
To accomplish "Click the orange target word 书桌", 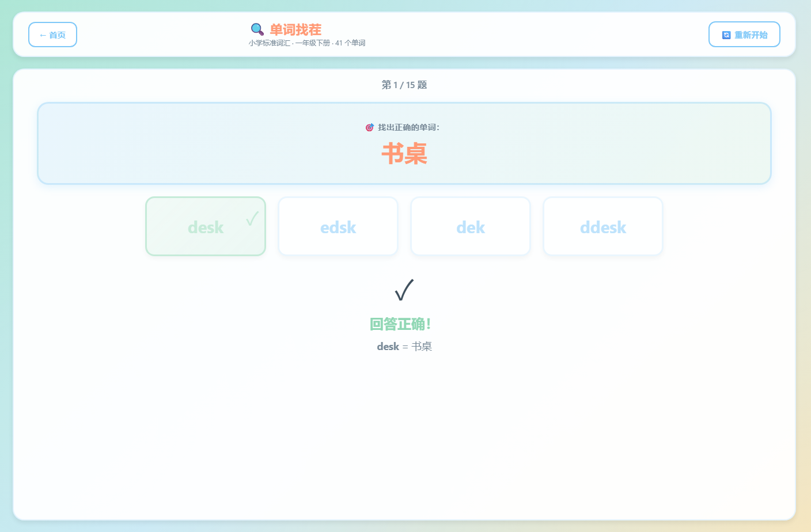I will (x=404, y=154).
